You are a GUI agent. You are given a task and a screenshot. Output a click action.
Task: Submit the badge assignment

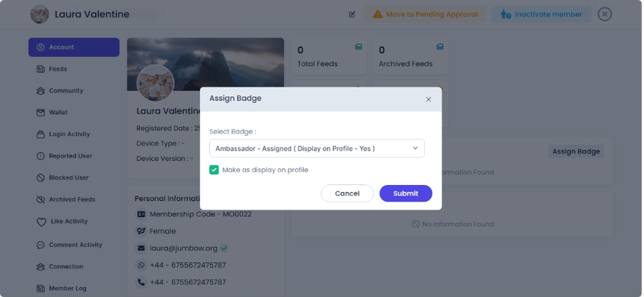[x=405, y=193]
